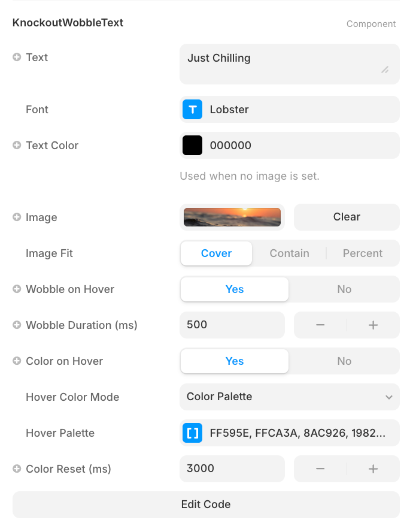Click the plus icon beside Wobble on Hover

(x=17, y=289)
